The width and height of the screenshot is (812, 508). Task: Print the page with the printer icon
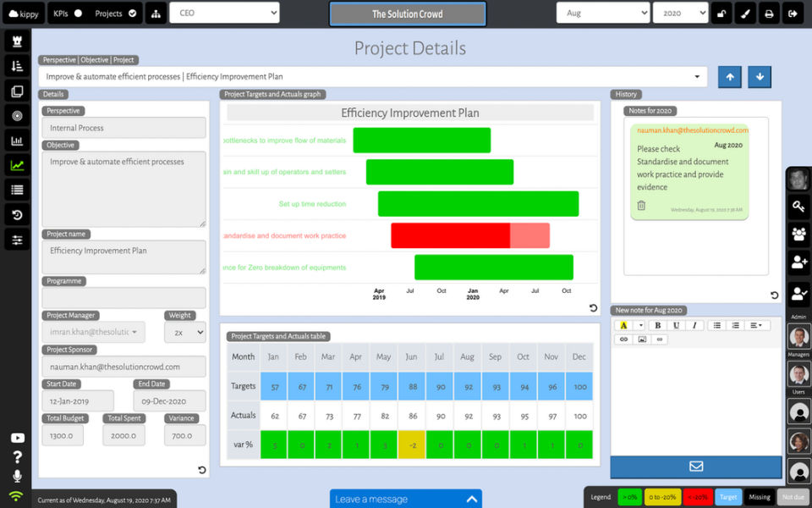(769, 14)
